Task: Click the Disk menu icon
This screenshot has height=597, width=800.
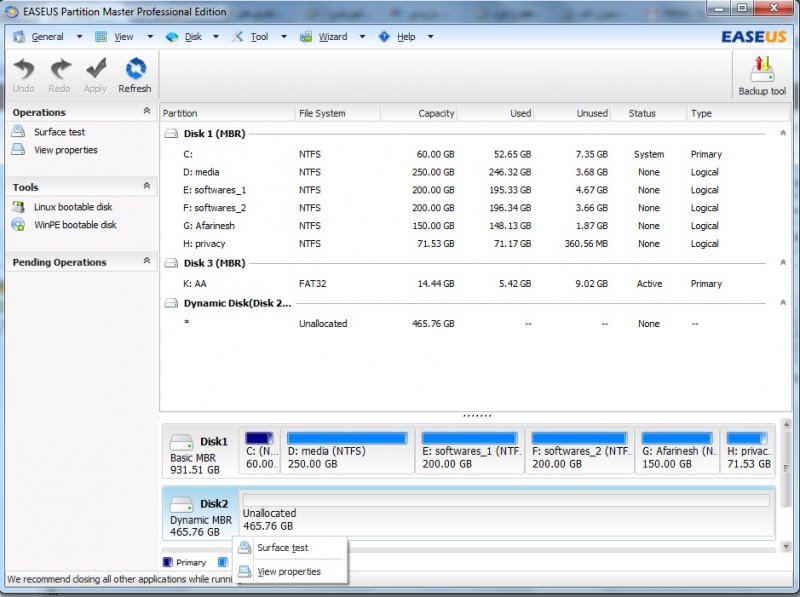Action: point(172,37)
